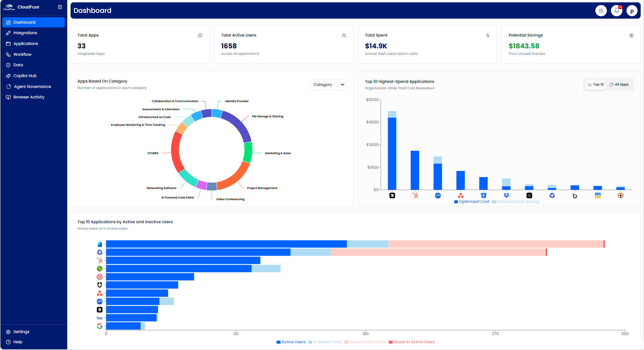Image resolution: width=644 pixels, height=350 pixels.
Task: Open Integrations in sidebar
Action: point(33,33)
